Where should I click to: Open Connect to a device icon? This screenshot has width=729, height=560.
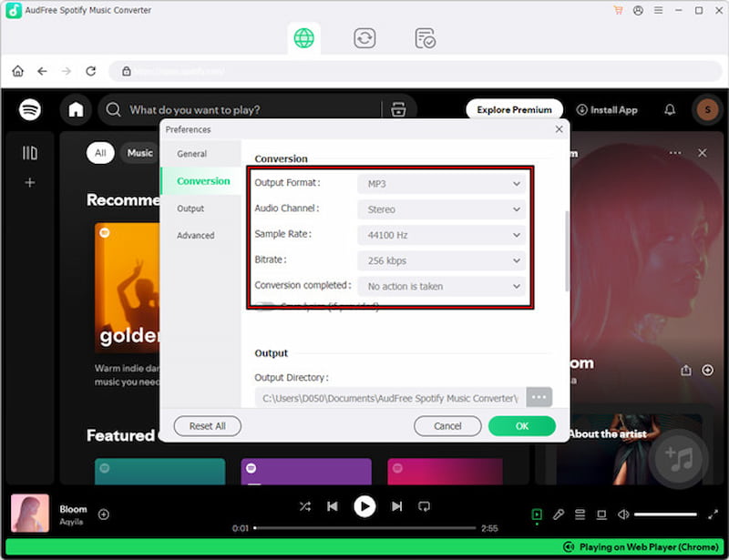601,514
